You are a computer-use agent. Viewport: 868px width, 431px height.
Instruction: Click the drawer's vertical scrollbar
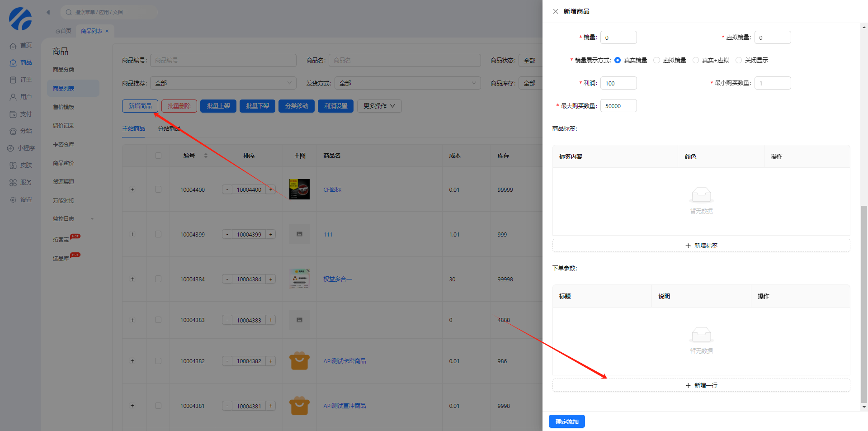tap(864, 303)
